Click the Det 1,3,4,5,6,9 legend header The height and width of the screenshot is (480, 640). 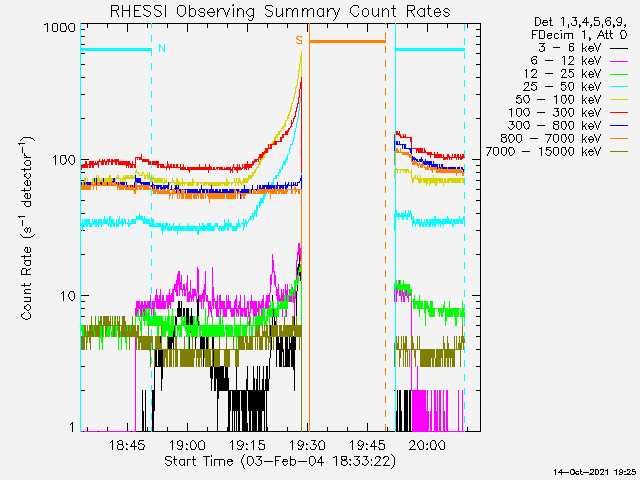580,22
